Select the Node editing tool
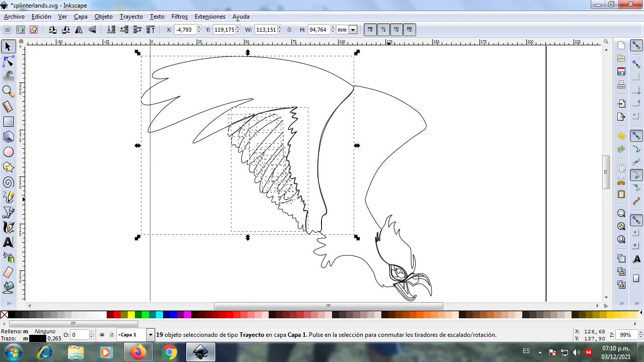The image size is (644, 362). click(9, 62)
